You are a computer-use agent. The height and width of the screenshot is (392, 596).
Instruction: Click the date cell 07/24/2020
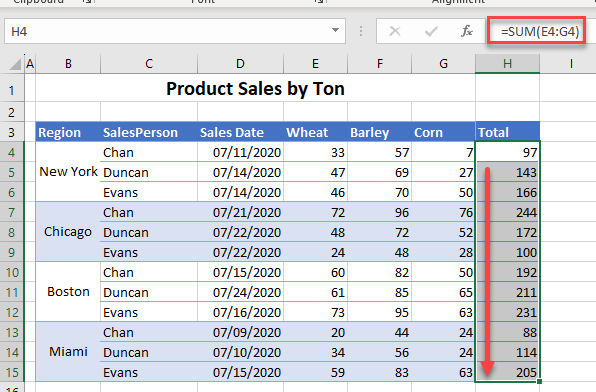point(240,292)
